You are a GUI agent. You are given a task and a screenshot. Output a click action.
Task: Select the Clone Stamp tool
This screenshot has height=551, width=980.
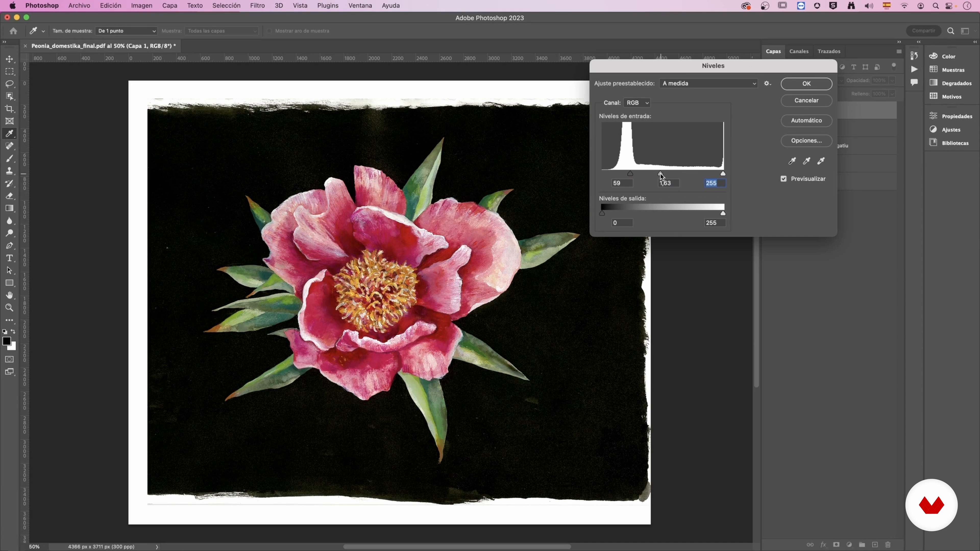point(9,171)
